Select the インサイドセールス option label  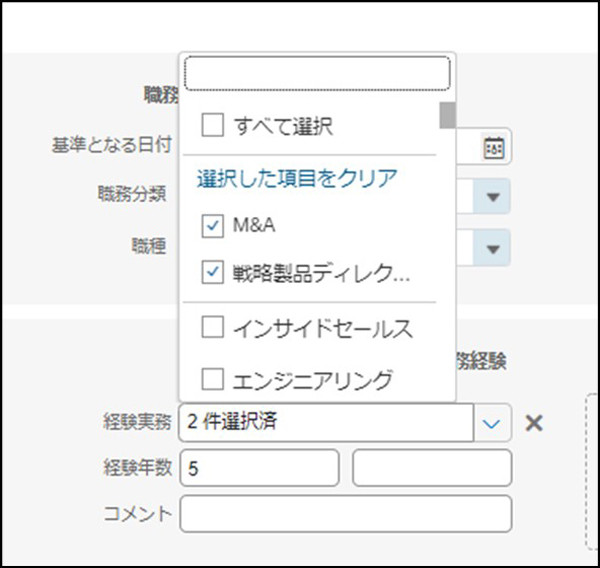click(323, 328)
